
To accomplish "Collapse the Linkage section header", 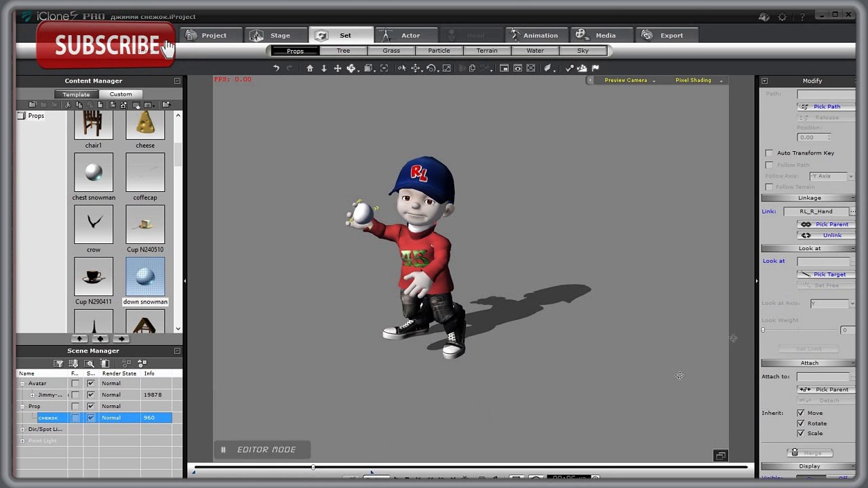I will point(808,198).
